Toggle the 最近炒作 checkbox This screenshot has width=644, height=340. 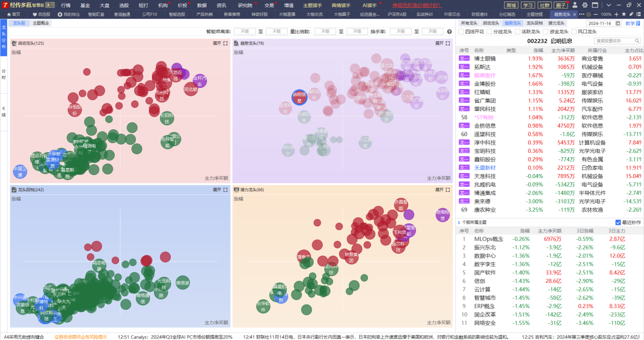click(618, 222)
